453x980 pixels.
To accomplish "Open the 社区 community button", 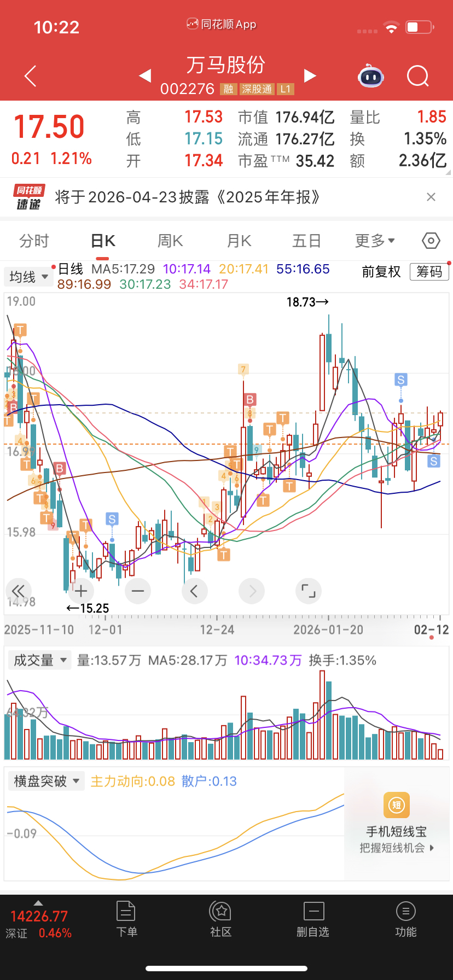I will click(x=221, y=919).
